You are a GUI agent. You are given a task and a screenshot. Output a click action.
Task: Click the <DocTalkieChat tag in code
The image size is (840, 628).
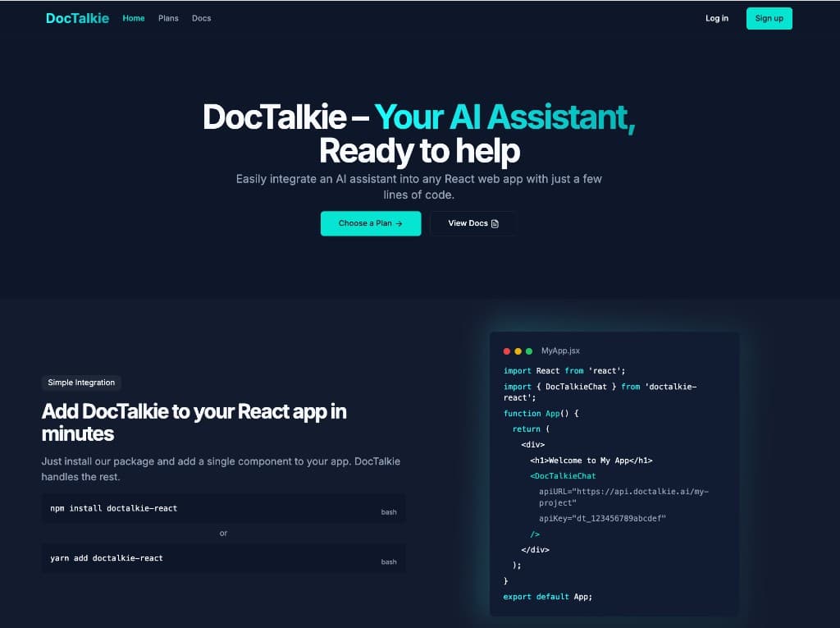563,476
